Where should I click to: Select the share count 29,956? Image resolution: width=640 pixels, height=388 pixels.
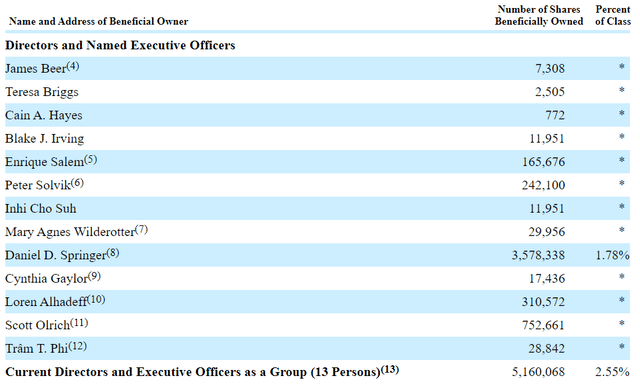pos(547,232)
